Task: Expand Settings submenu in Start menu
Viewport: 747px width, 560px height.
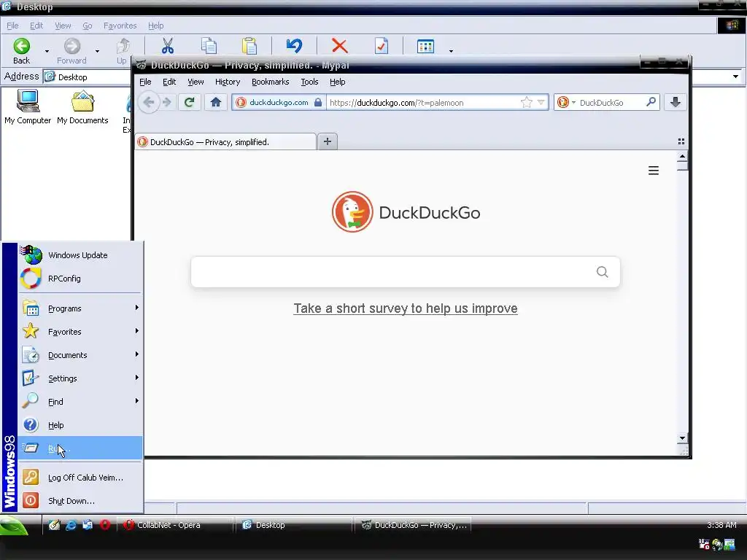Action: [x=80, y=378]
